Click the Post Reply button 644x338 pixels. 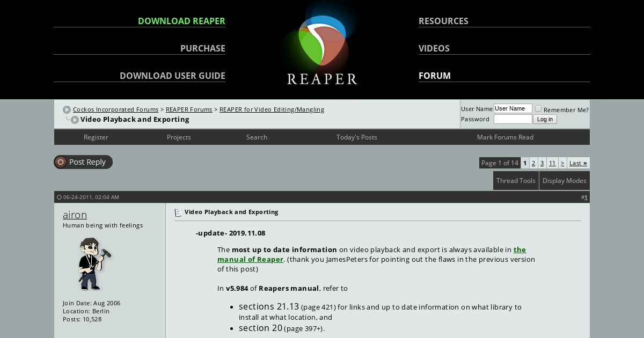pyautogui.click(x=83, y=162)
